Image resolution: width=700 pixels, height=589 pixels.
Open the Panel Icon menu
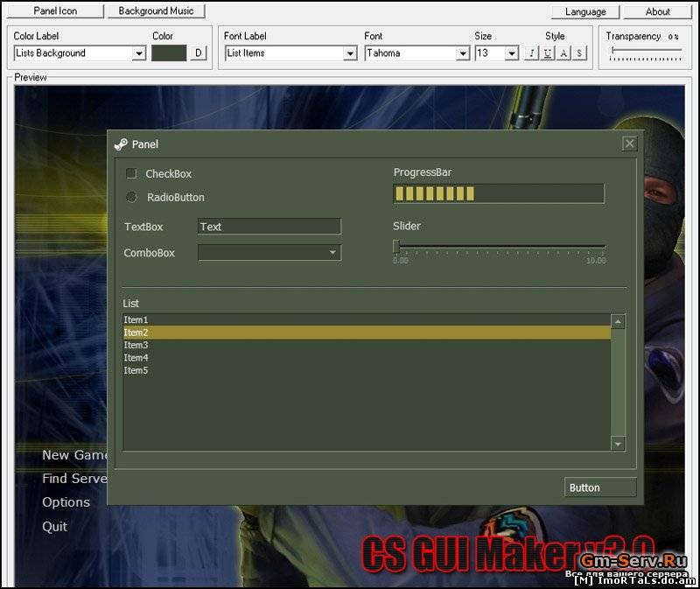pyautogui.click(x=55, y=11)
